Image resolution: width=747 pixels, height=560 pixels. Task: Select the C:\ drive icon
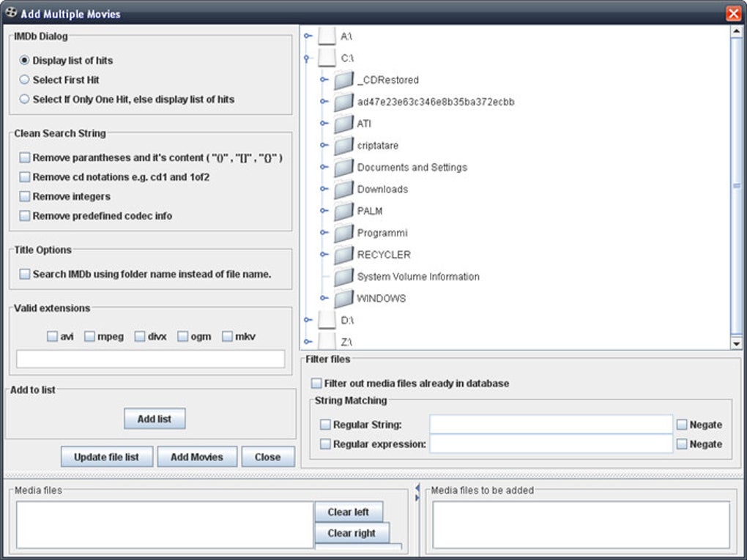[327, 58]
